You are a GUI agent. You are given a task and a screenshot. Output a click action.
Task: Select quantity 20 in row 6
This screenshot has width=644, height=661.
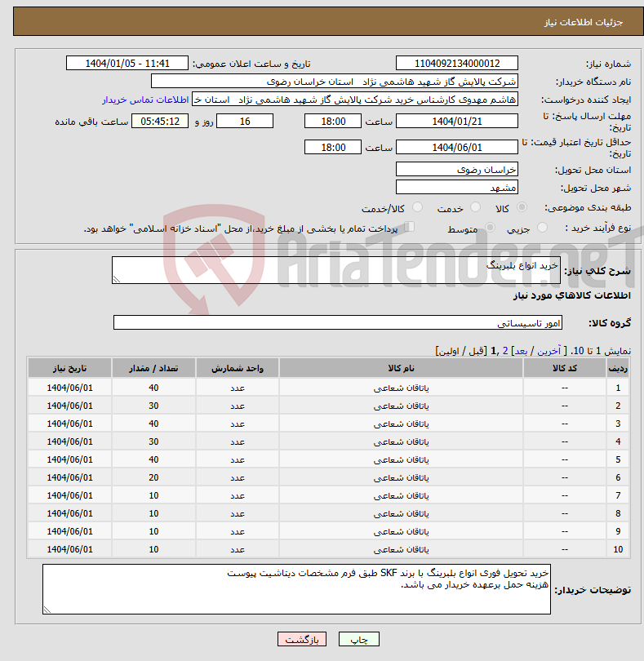(153, 477)
